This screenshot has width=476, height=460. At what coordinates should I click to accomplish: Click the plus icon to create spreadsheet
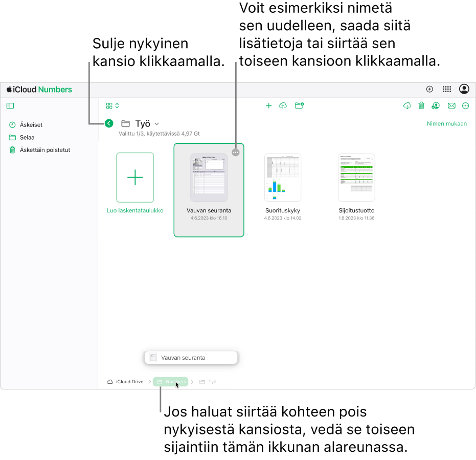click(268, 106)
